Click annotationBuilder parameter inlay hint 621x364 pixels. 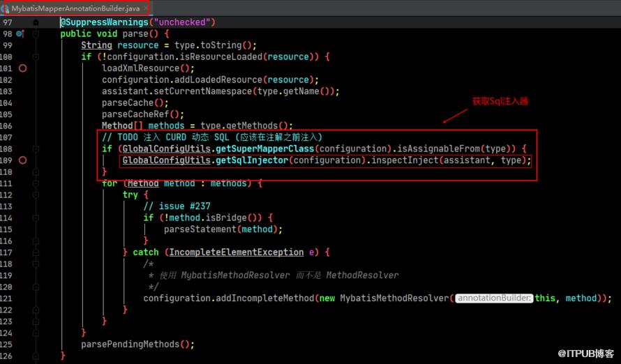click(494, 298)
